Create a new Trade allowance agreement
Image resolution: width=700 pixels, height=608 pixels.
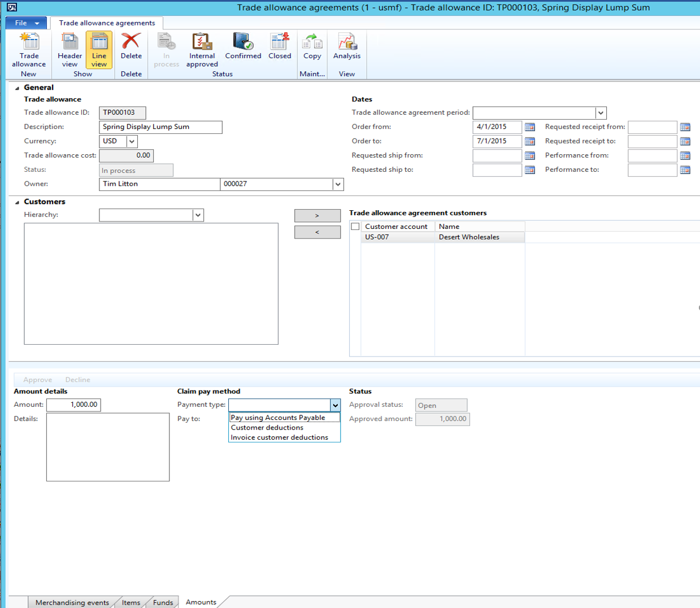28,47
